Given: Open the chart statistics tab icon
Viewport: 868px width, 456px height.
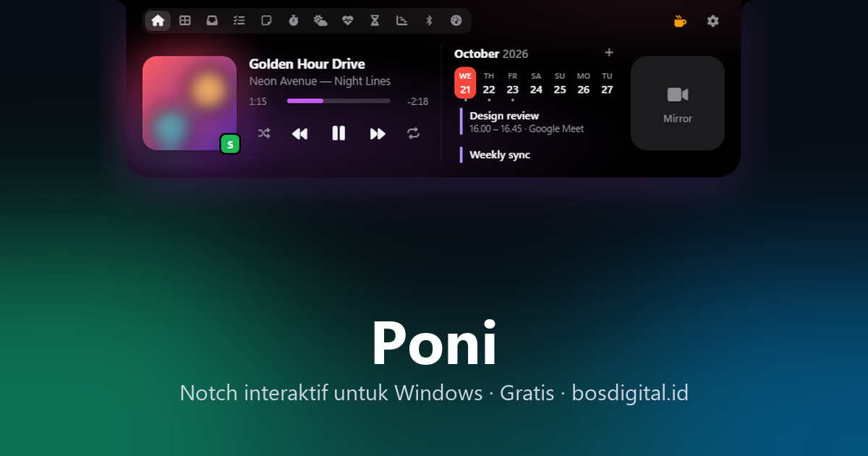Looking at the screenshot, I should click(401, 21).
